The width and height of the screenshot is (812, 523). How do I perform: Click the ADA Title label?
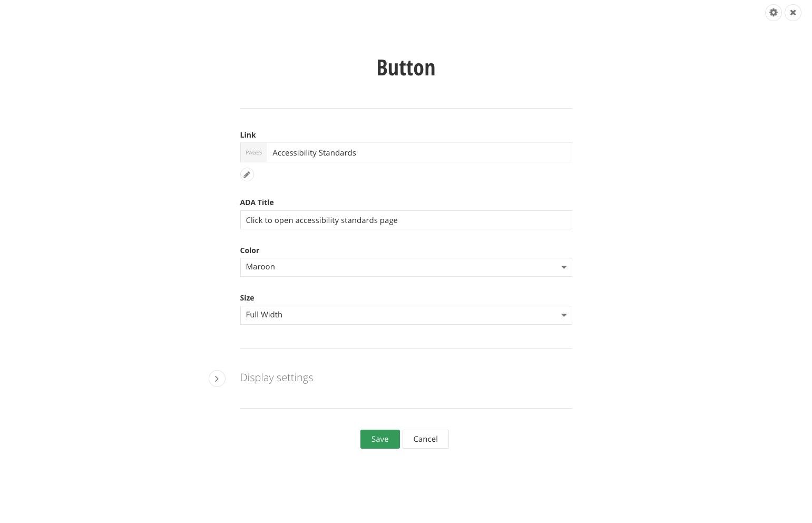pos(257,202)
